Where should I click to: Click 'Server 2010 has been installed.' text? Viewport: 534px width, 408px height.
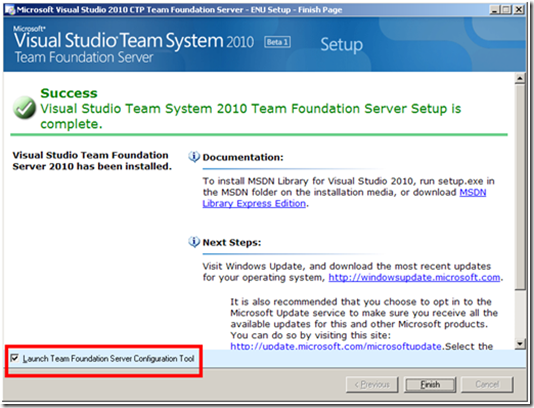(92, 167)
